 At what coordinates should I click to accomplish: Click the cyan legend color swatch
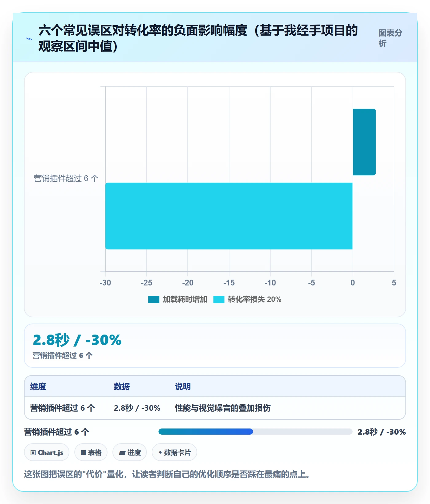click(x=219, y=299)
